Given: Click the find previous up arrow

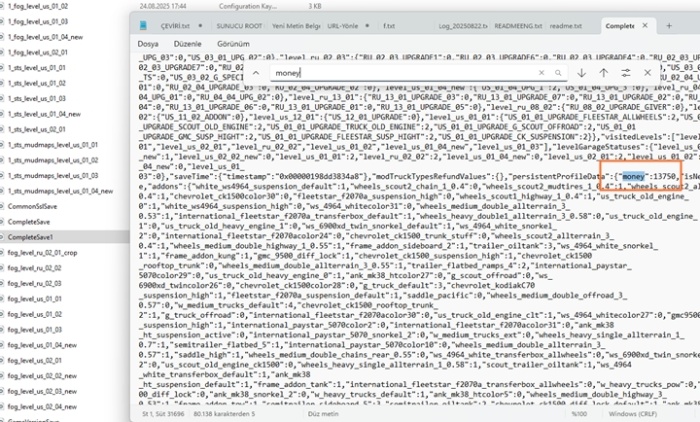Looking at the screenshot, I should 603,73.
